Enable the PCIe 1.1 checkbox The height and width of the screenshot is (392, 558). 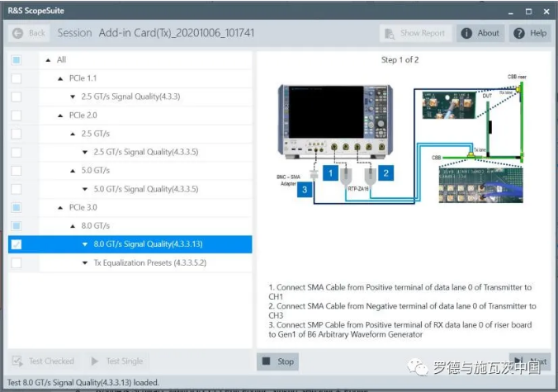[17, 78]
